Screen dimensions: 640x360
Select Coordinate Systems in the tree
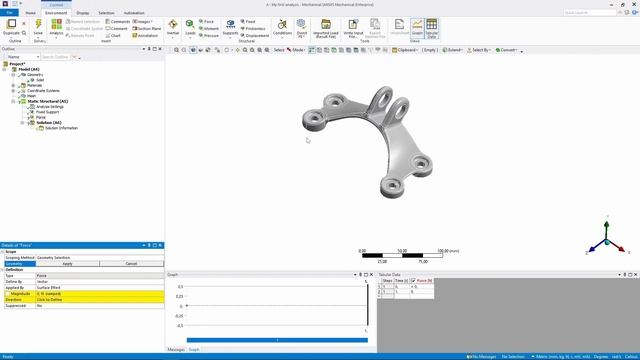pos(43,91)
